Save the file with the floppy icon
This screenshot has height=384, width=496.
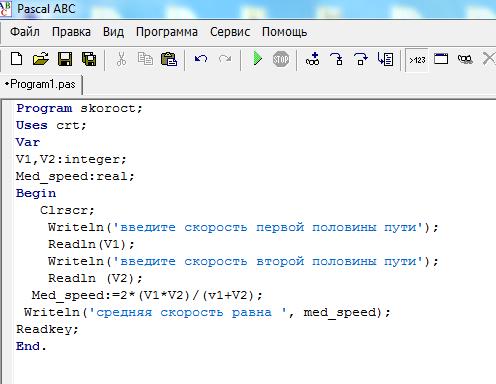click(65, 59)
